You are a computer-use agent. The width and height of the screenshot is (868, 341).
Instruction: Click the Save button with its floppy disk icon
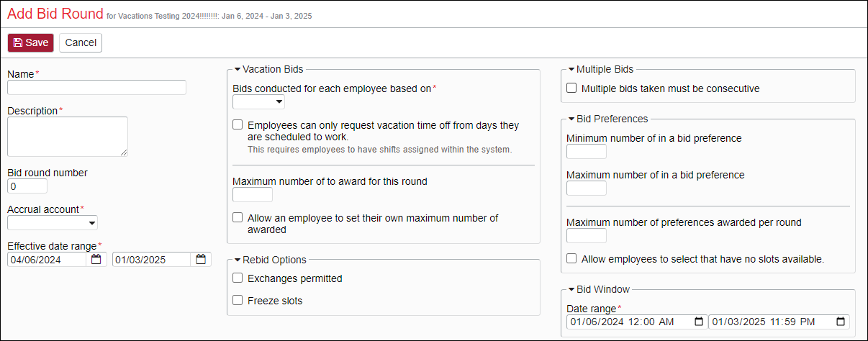[x=31, y=42]
